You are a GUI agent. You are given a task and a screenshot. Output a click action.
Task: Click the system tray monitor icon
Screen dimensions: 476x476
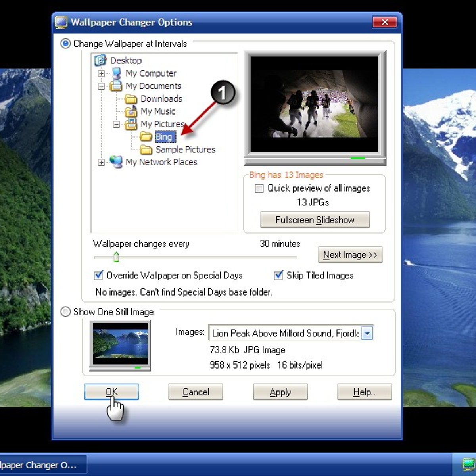pos(469,464)
